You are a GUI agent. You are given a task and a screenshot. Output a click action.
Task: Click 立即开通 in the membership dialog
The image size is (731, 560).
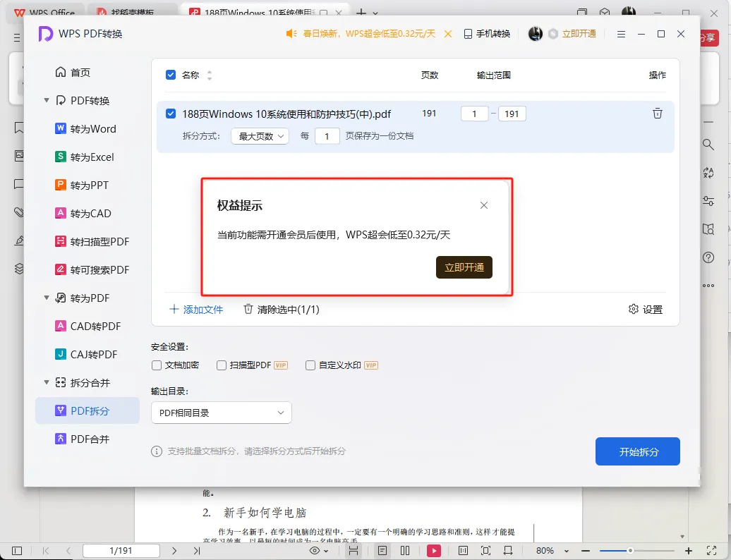point(464,267)
